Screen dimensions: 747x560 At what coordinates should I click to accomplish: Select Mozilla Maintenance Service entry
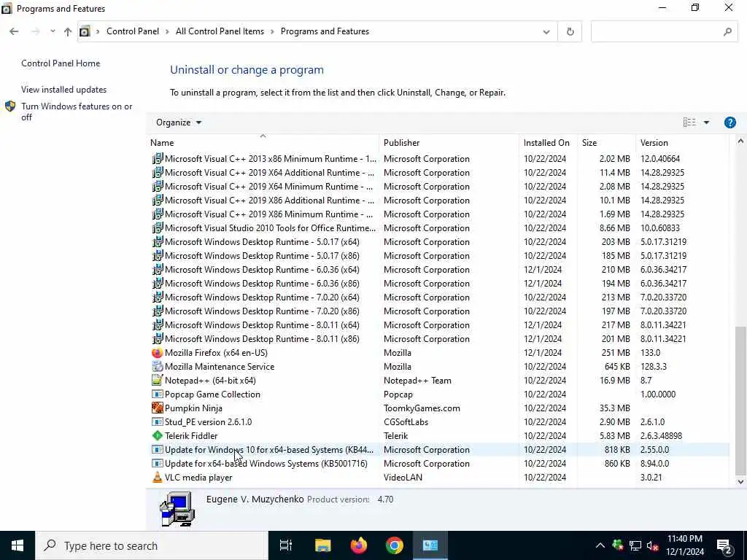438,367
